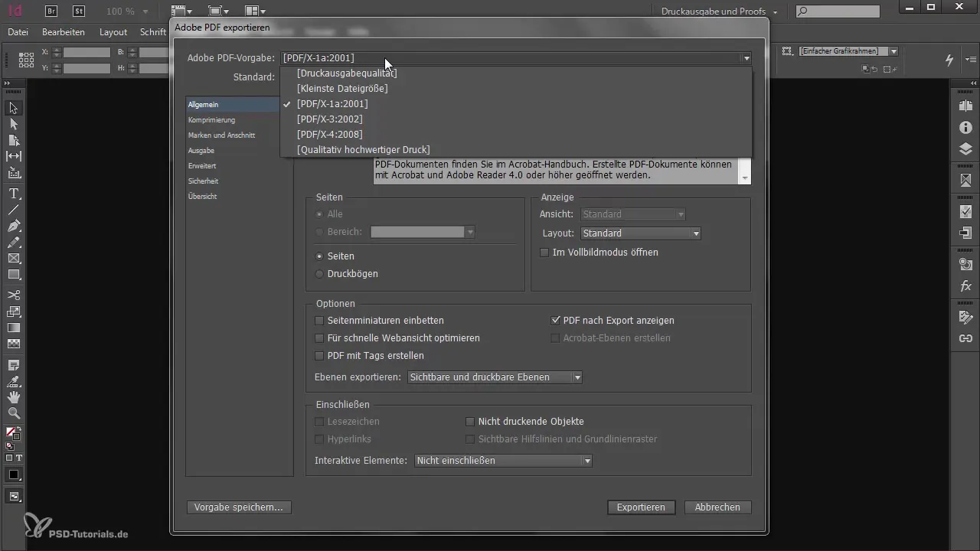Open the Adobe PDF-Vorgabe dropdown arrow
The image size is (980, 551).
pos(746,58)
